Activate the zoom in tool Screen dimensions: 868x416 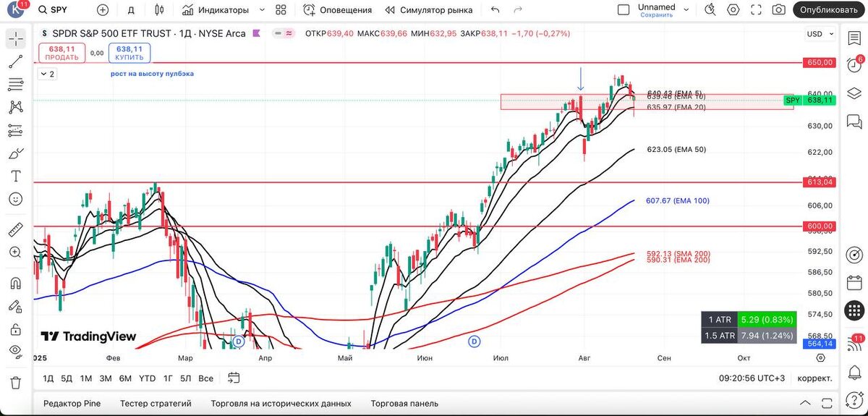(15, 252)
